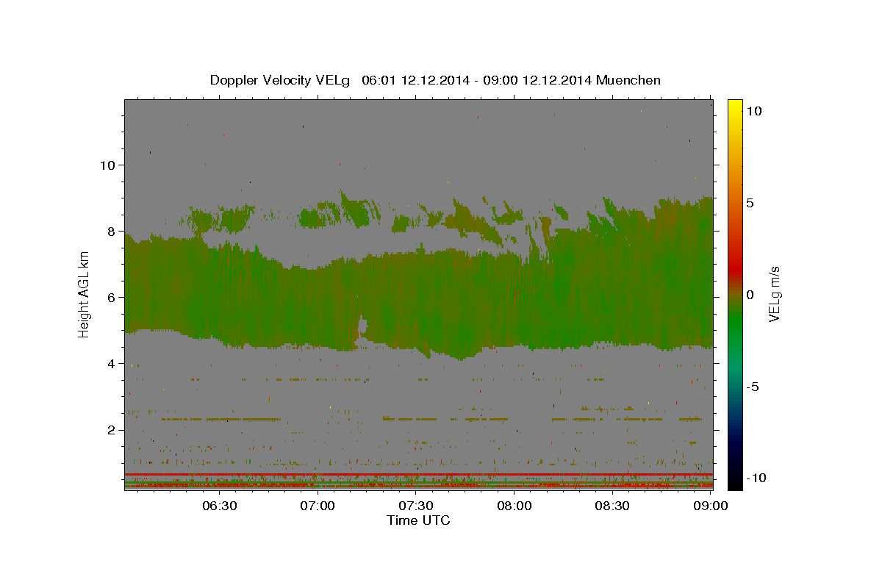
Task: Click the 'Time UTC' axis label
Action: point(418,520)
